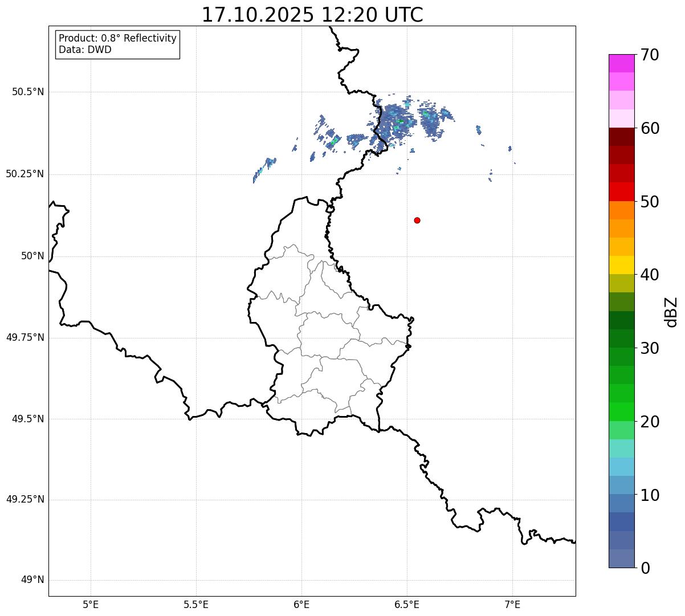Select the magenta 70 dBZ colorbar swatch
This screenshot has width=685, height=616.
pos(621,63)
